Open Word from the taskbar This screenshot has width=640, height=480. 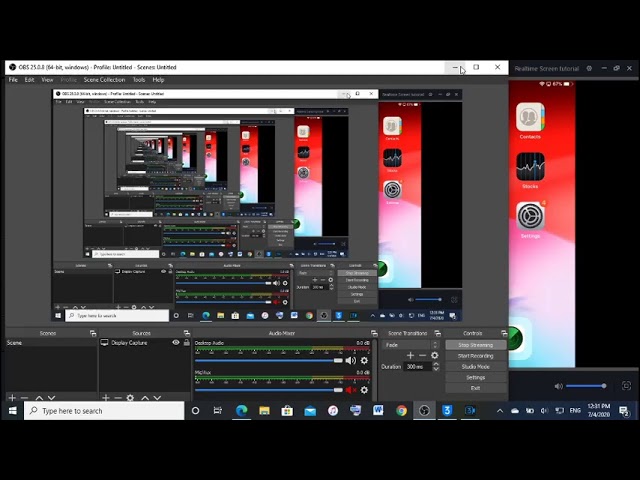[x=378, y=411]
